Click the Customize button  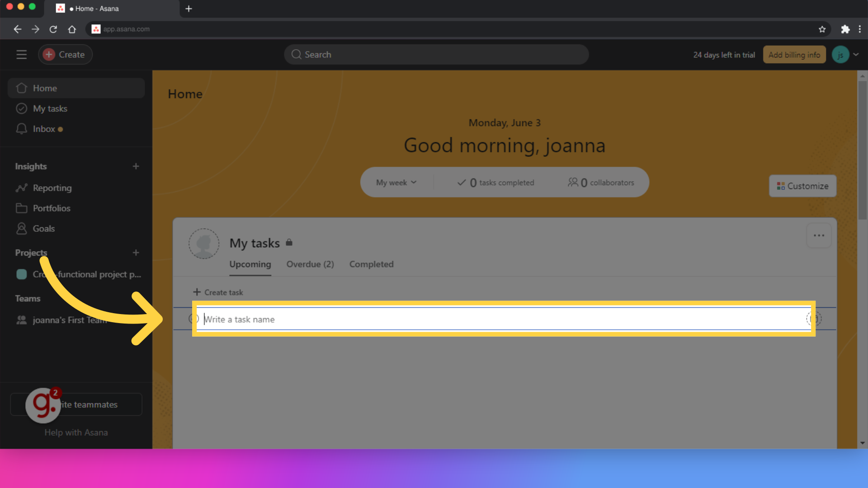point(802,186)
